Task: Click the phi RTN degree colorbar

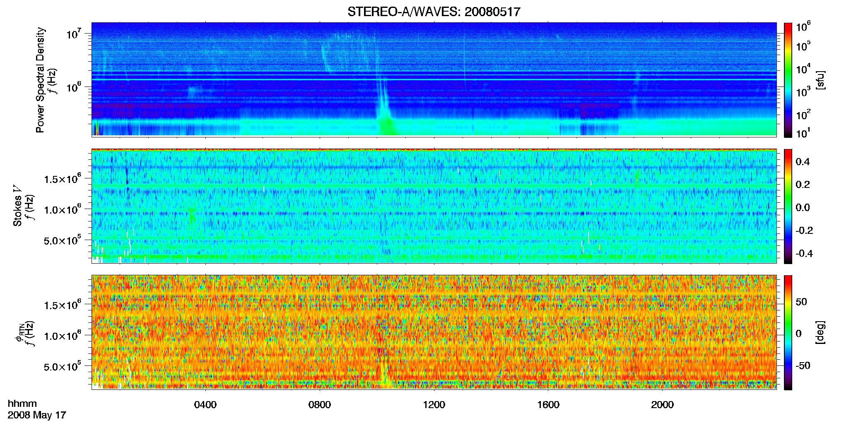Action: (x=788, y=332)
